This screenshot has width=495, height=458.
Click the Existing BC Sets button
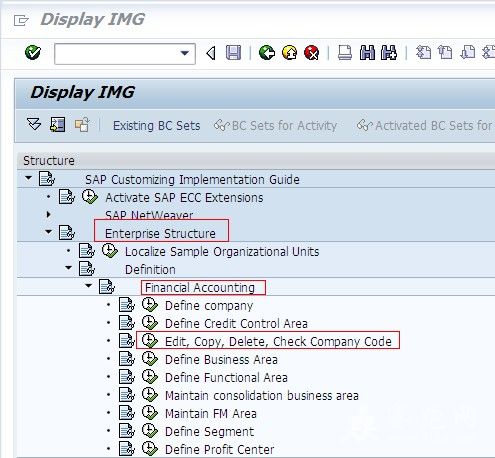(x=157, y=126)
